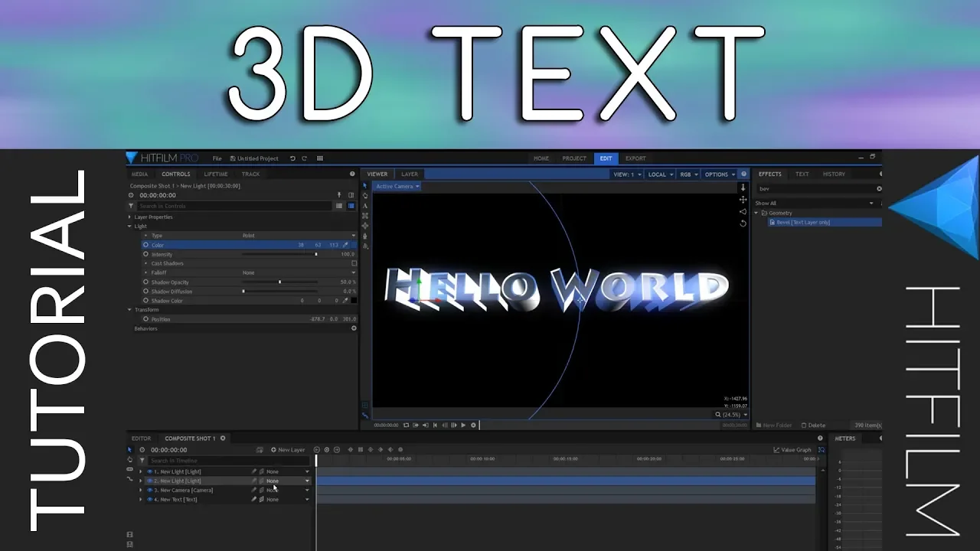
Task: Hide layer 1 New Light
Action: click(149, 471)
